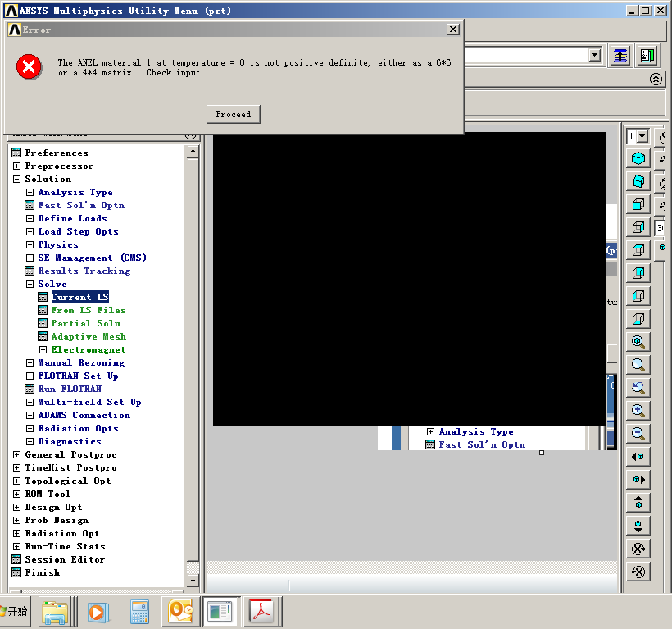Click Diagnostics label
The image size is (672, 629).
point(70,441)
